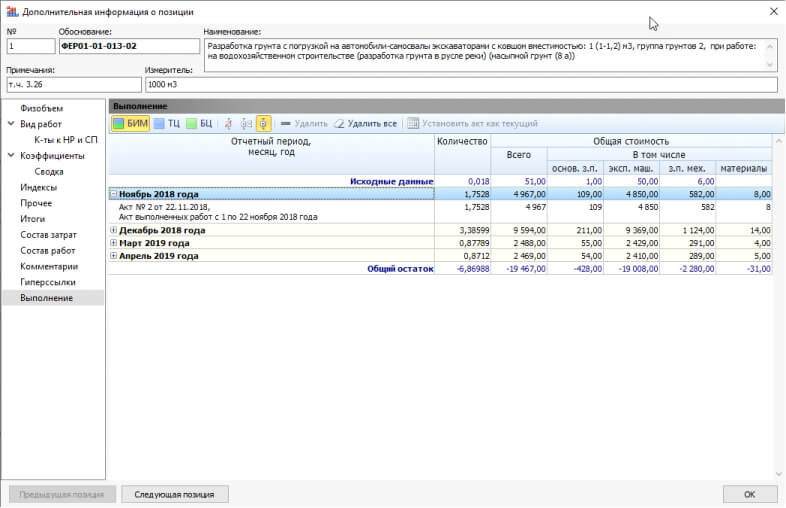The image size is (786, 508).
Task: Collapse the Вид работ tree node
Action: pos(11,124)
